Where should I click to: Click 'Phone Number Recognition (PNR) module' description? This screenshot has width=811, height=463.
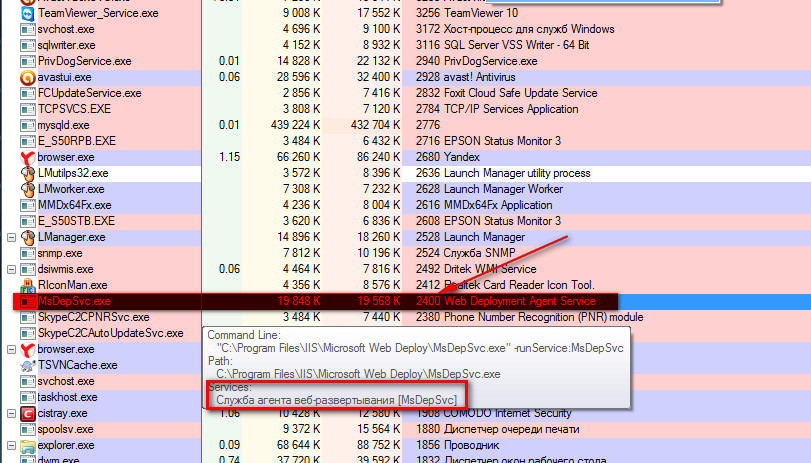tap(544, 317)
